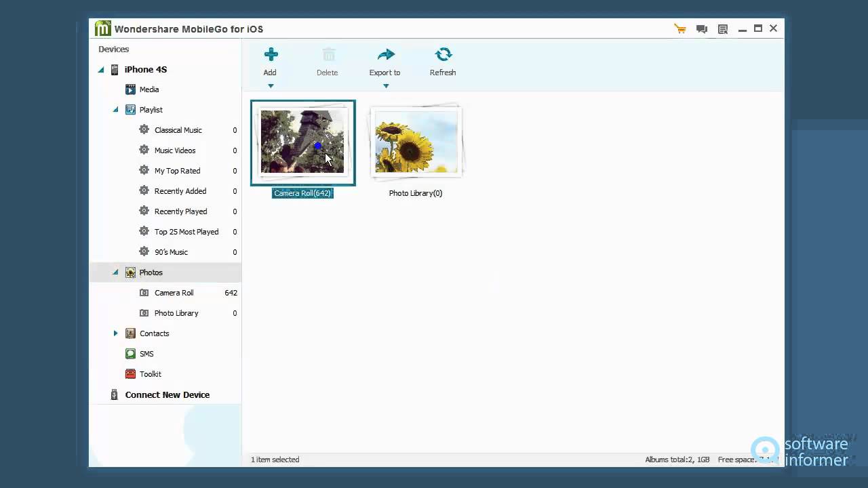
Task: Click the iPhone 4S device icon
Action: point(115,69)
